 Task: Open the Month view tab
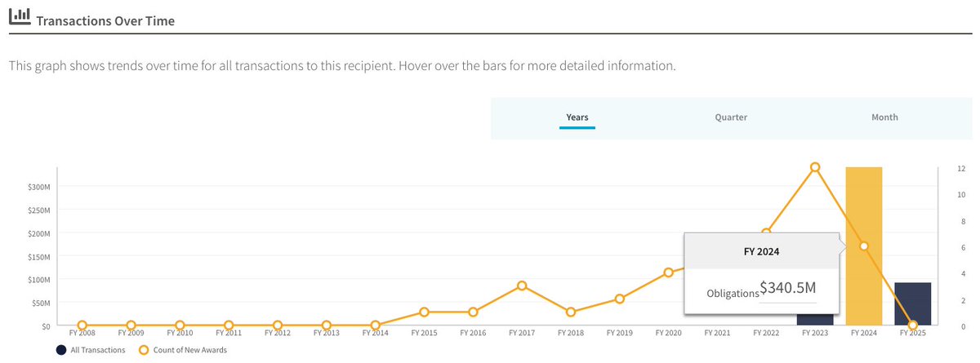click(884, 117)
